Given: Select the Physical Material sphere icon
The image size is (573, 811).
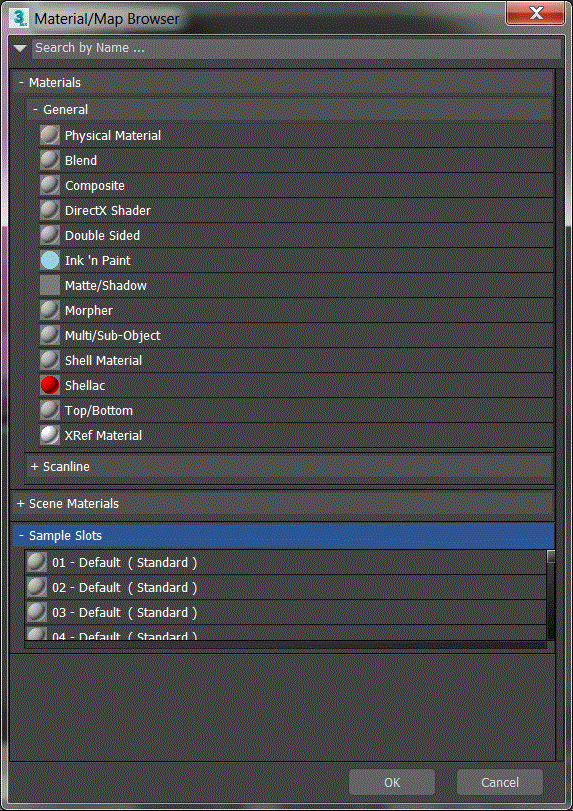Looking at the screenshot, I should click(x=50, y=136).
